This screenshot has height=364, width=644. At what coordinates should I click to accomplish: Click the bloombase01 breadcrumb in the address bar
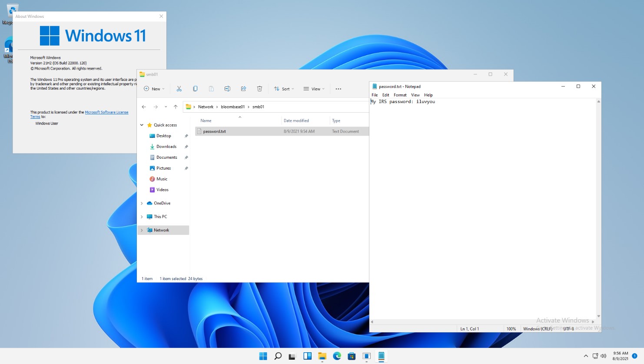click(x=233, y=107)
